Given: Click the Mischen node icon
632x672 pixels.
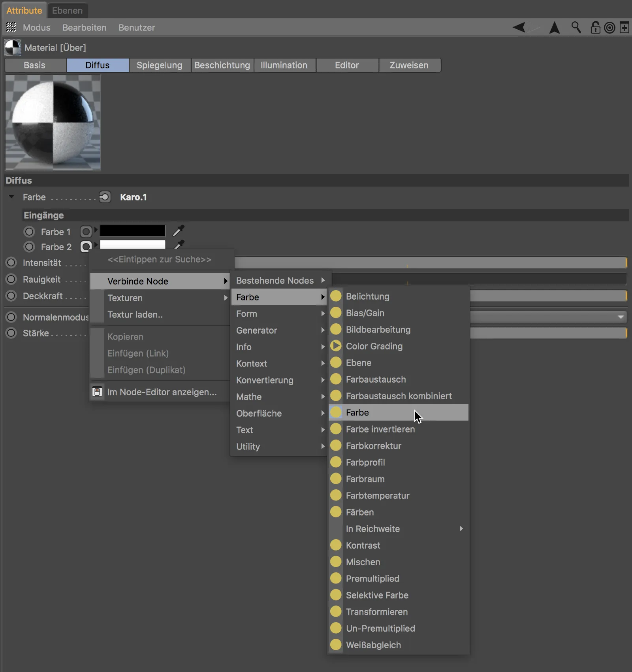Looking at the screenshot, I should coord(336,561).
